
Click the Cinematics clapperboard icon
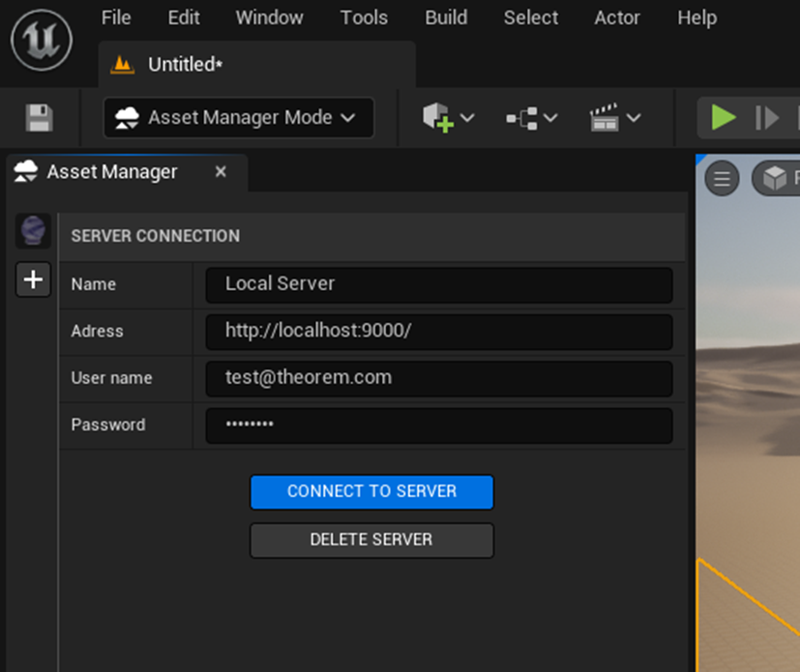point(605,118)
